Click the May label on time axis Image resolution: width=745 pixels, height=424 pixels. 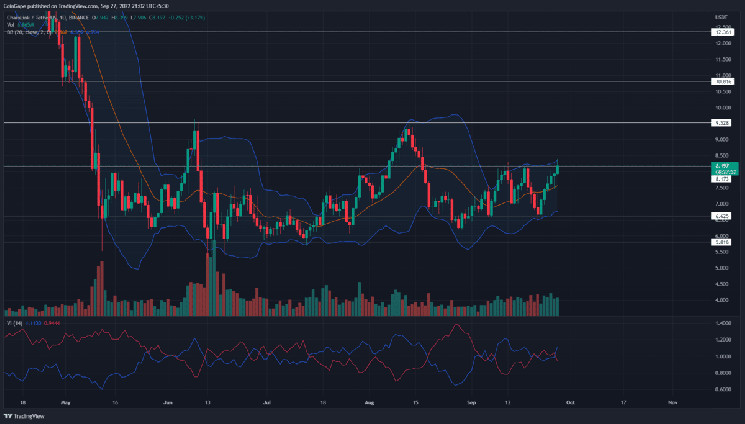(66, 403)
